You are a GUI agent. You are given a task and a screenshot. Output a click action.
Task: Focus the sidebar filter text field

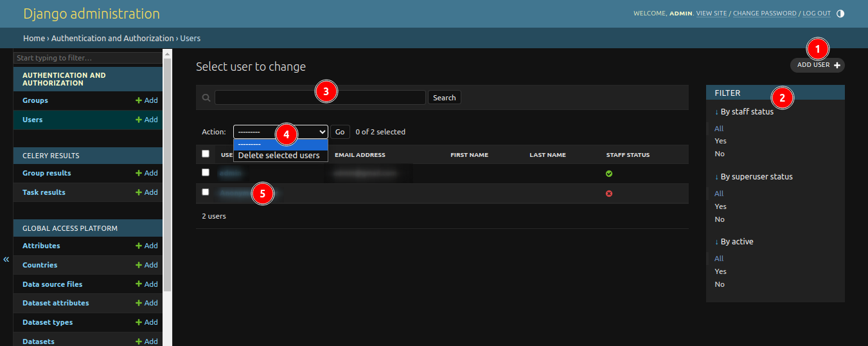(x=87, y=58)
